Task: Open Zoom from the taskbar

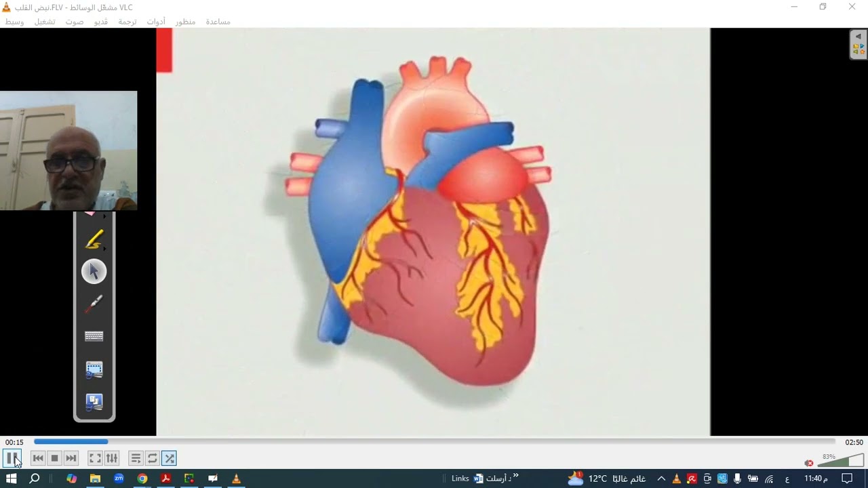Action: tap(119, 479)
